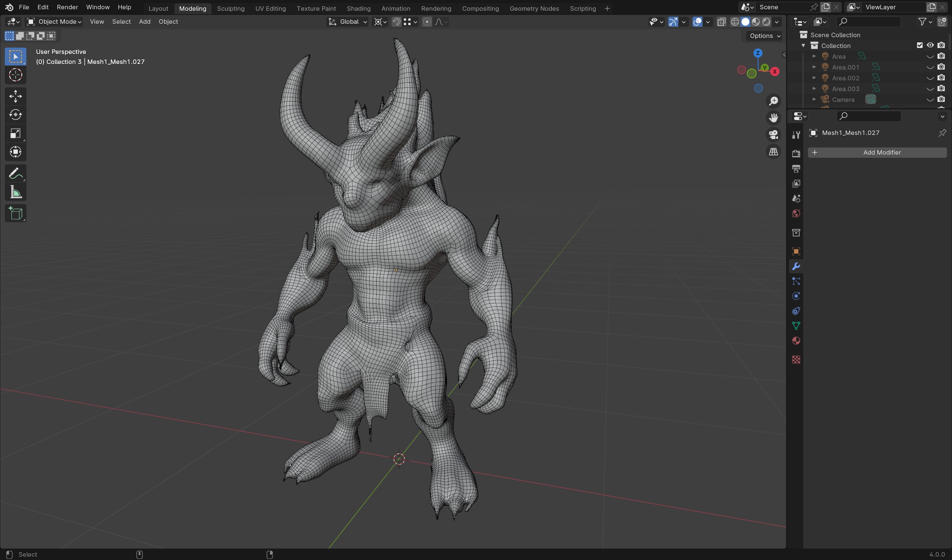The width and height of the screenshot is (952, 560).
Task: Open the File menu
Action: pyautogui.click(x=24, y=7)
